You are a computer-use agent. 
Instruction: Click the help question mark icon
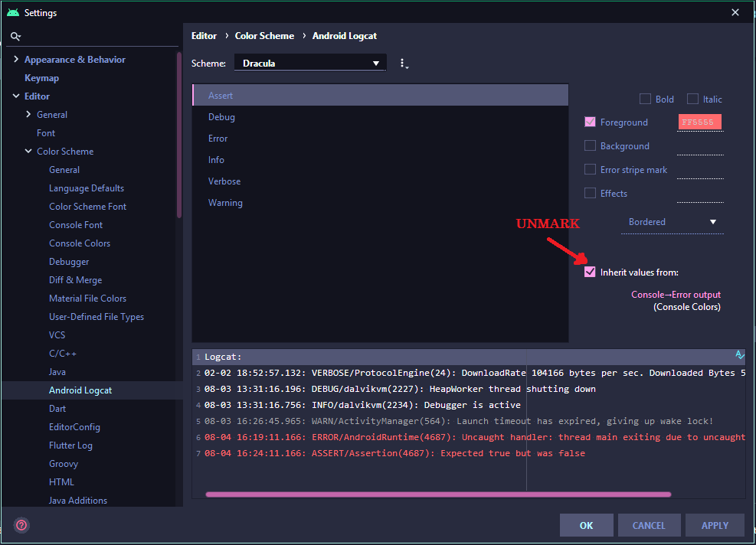(21, 525)
